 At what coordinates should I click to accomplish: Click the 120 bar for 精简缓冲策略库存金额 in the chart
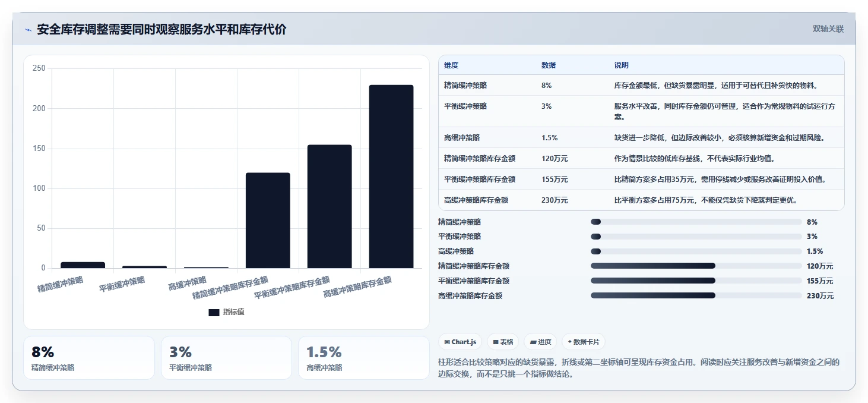pos(268,221)
